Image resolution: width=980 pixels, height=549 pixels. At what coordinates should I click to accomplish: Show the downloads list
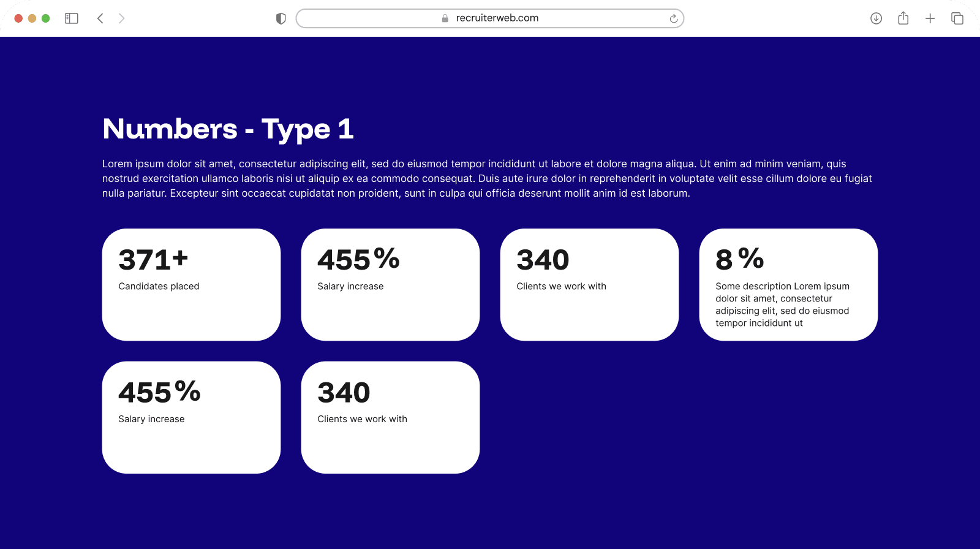pos(876,18)
